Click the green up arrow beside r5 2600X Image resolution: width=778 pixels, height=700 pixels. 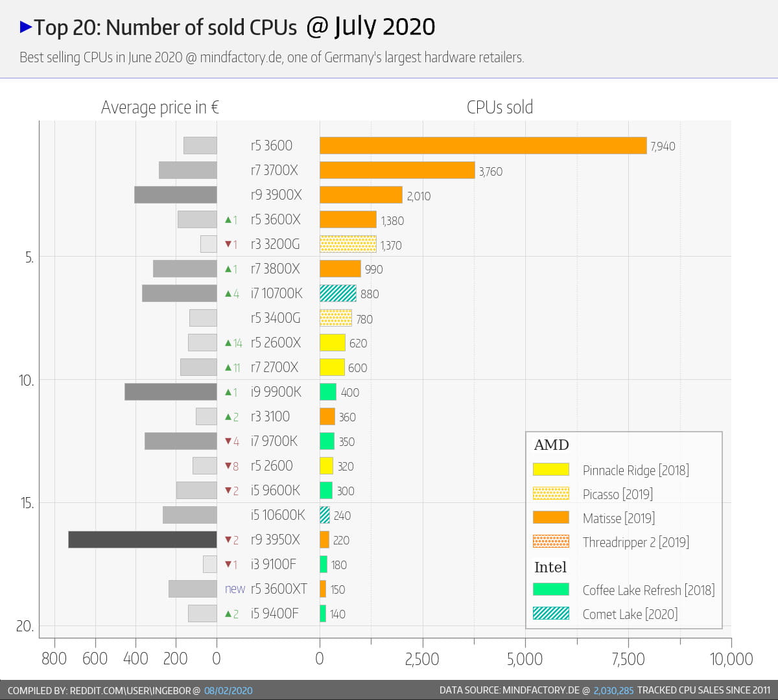228,343
